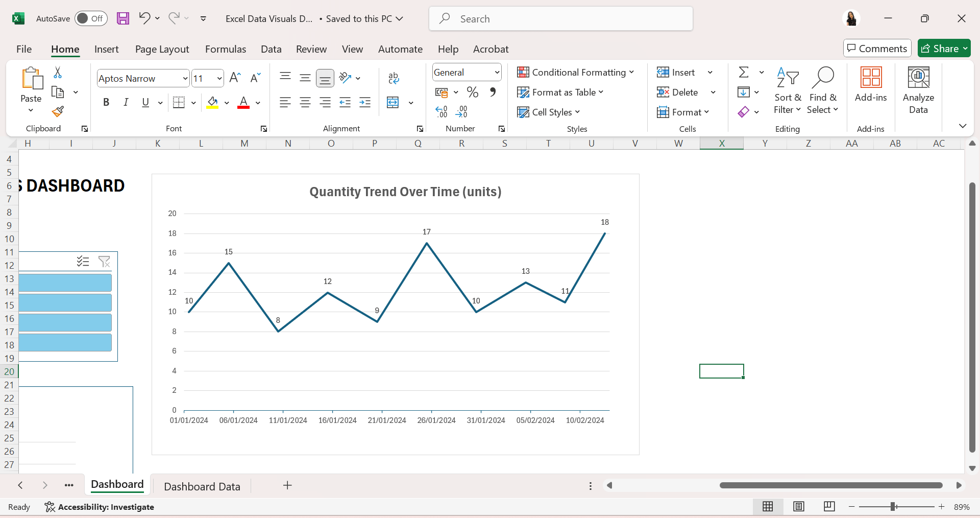Screen dimensions: 980x518
Task: Open Analyze Data tool
Action: 918,91
